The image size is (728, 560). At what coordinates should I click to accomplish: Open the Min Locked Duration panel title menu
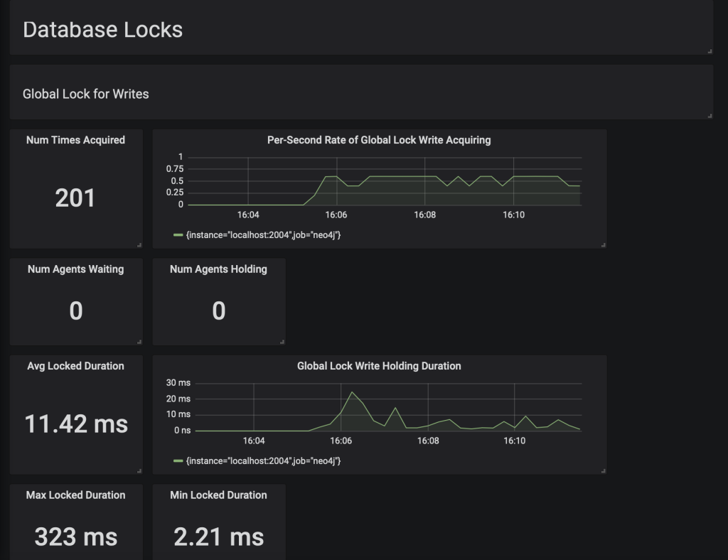coord(218,495)
